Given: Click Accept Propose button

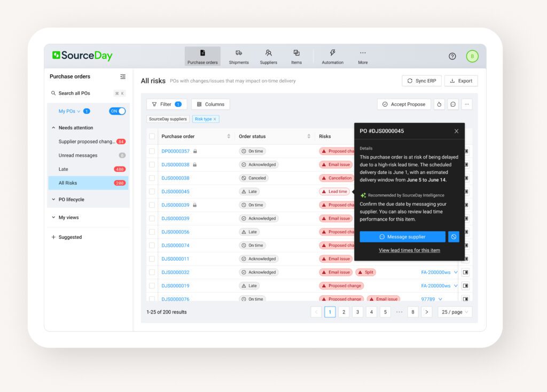Looking at the screenshot, I should [404, 104].
